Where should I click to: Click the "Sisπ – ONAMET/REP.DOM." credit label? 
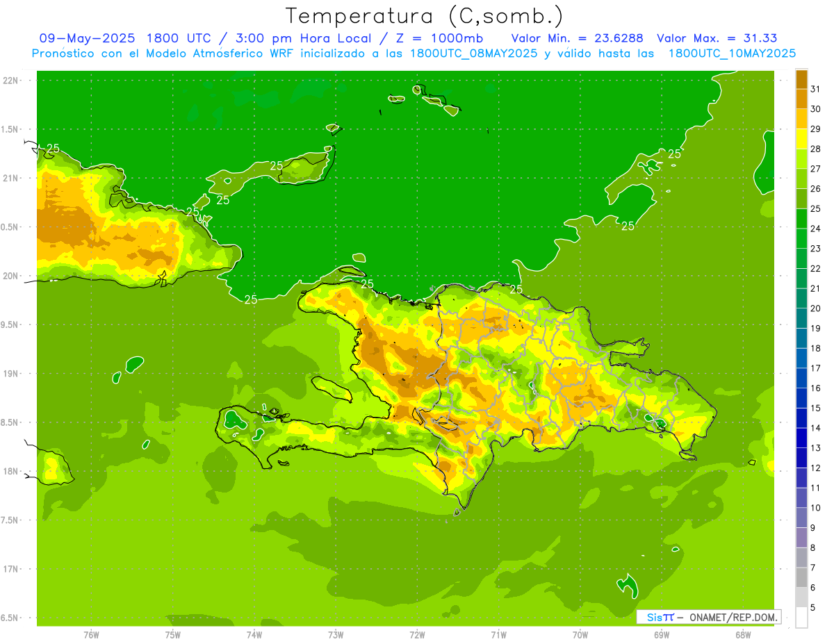tap(709, 617)
